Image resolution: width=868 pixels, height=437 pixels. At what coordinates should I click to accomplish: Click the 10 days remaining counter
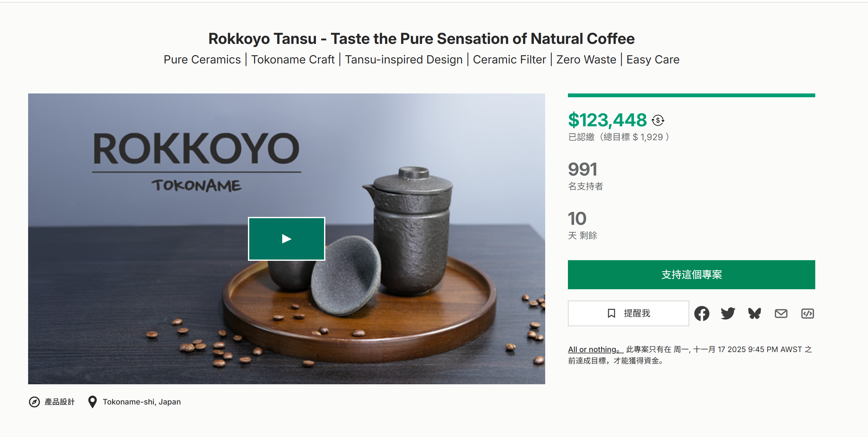click(577, 218)
